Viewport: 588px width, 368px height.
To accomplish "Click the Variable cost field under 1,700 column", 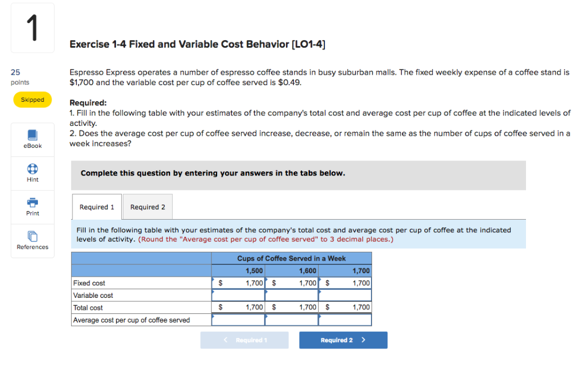I will tap(345, 295).
